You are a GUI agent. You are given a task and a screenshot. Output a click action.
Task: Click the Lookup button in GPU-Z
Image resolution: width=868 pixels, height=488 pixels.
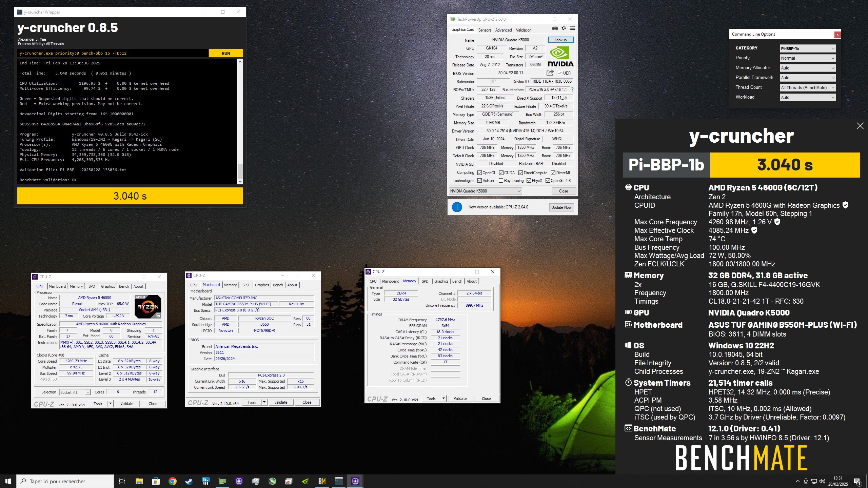[560, 40]
